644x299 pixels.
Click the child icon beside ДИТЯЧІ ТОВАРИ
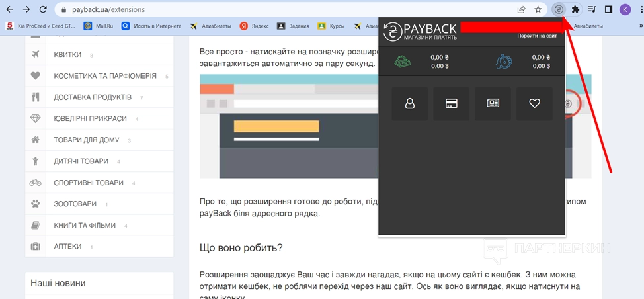pos(35,161)
